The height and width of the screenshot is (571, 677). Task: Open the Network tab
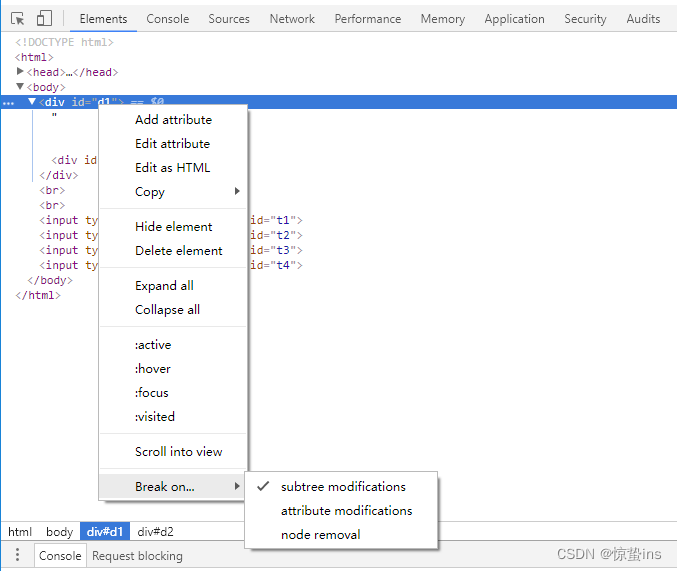click(x=292, y=19)
